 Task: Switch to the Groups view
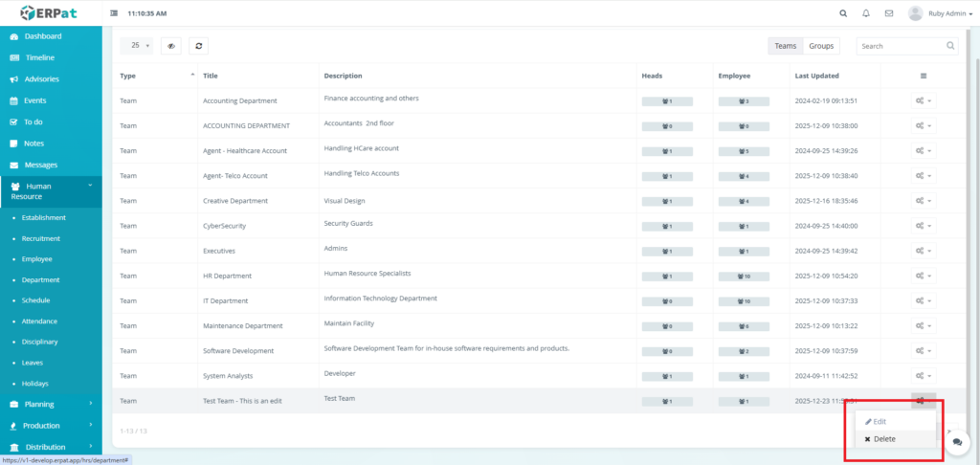821,46
